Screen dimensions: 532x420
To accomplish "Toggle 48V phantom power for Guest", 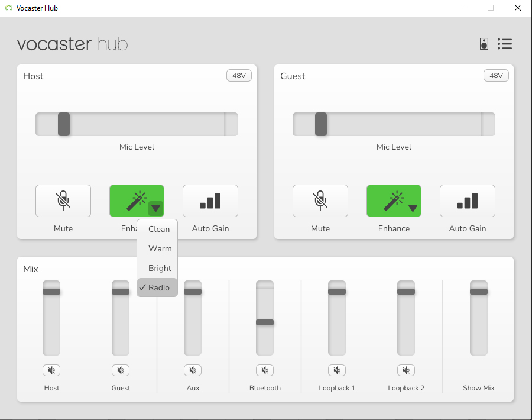I will click(496, 76).
